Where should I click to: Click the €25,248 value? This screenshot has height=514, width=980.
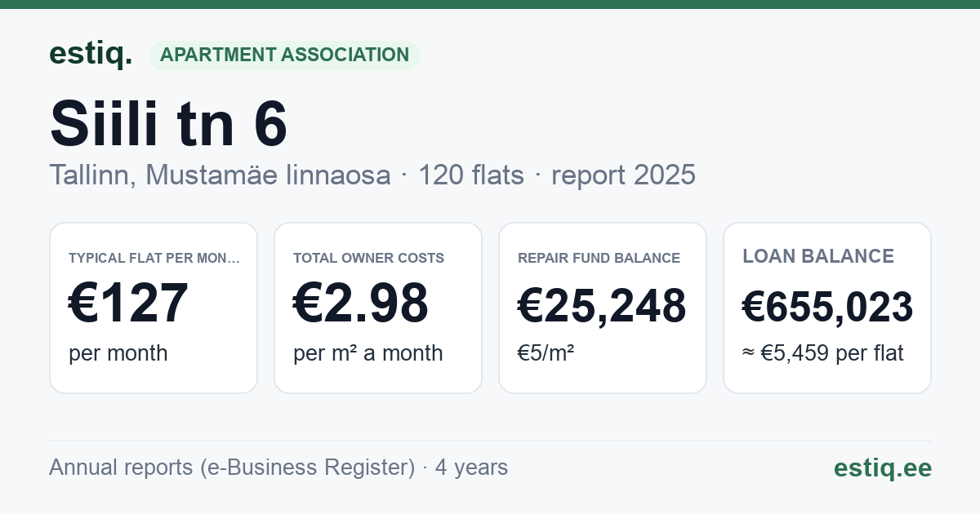coord(602,307)
